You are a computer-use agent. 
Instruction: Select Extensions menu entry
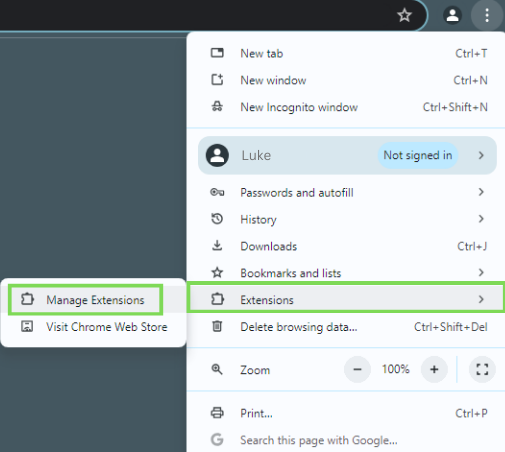[346, 299]
